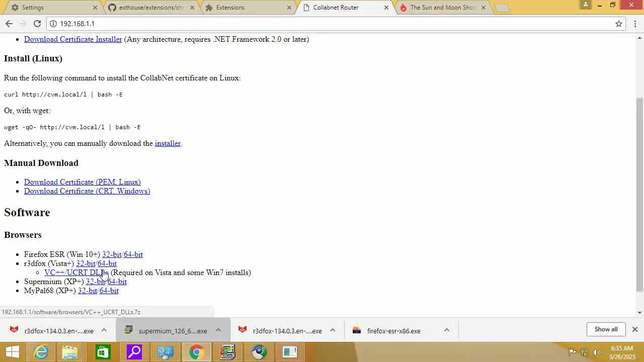This screenshot has height=362, width=644.
Task: Open the Control Panel taskbar icon
Action: pyautogui.click(x=165, y=352)
